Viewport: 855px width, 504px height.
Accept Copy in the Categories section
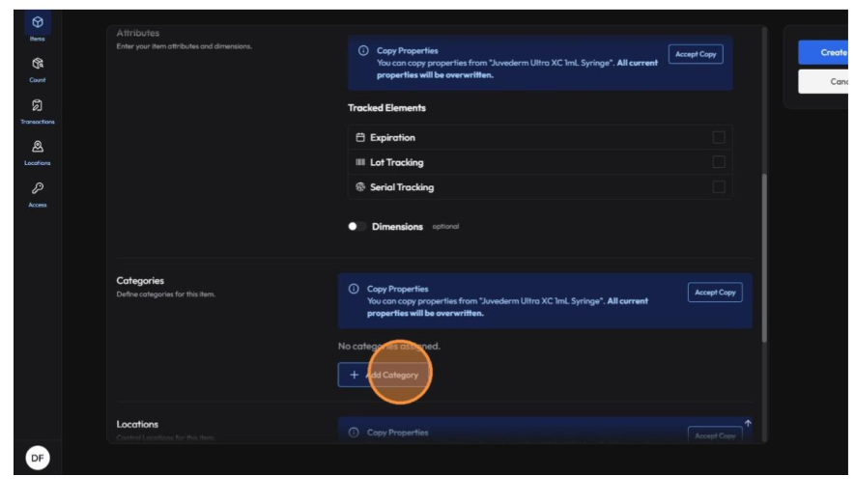point(715,292)
